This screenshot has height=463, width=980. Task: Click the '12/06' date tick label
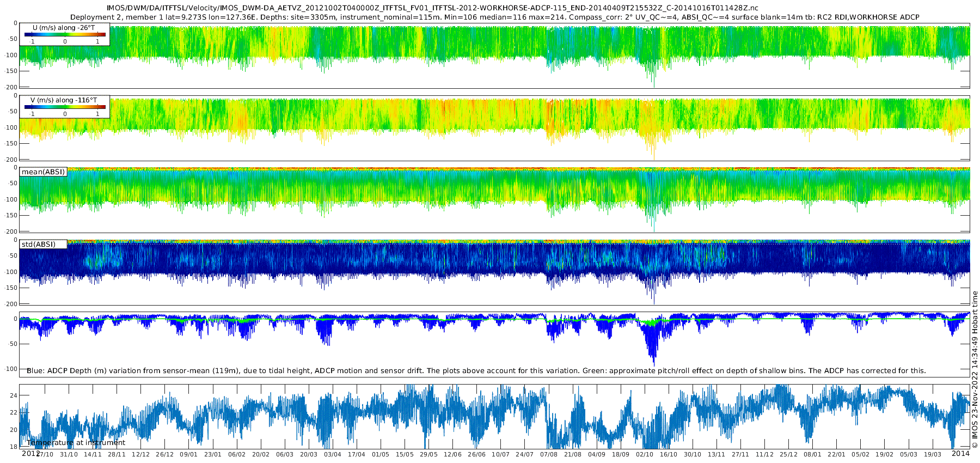click(452, 454)
